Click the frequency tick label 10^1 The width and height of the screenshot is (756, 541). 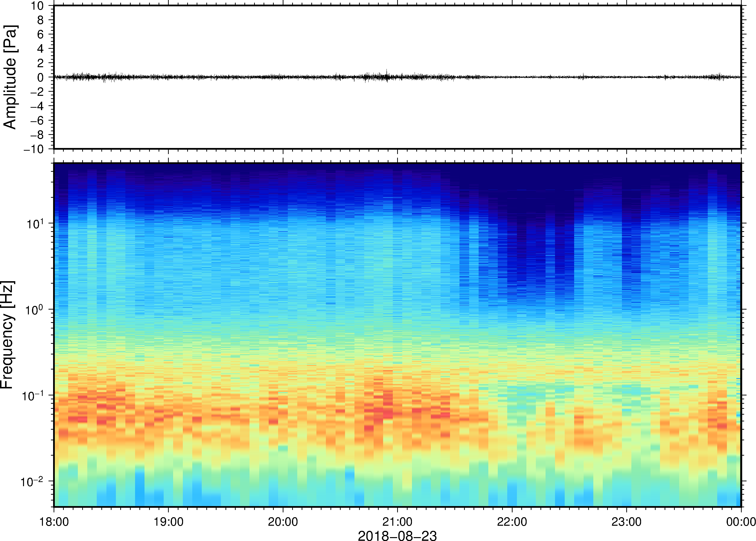pos(35,223)
